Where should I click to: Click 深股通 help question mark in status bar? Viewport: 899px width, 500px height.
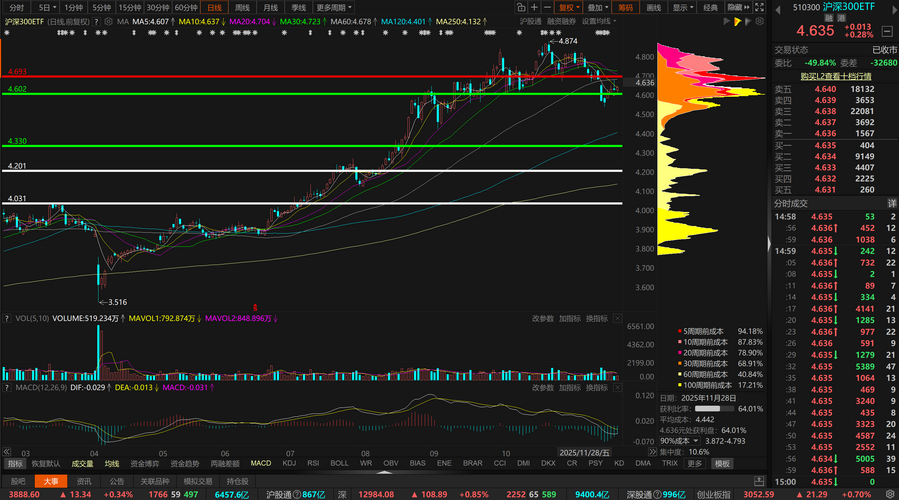point(658,494)
